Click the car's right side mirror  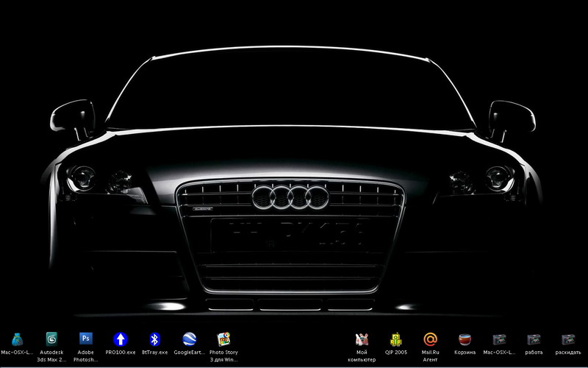point(512,118)
